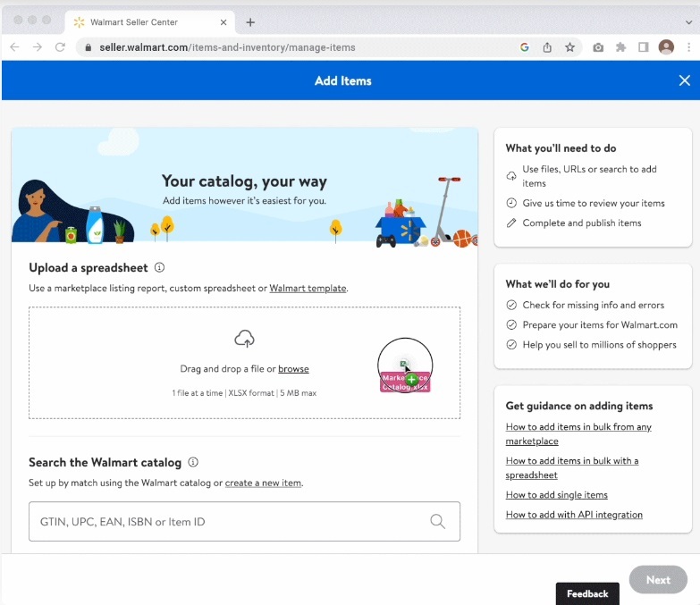Image resolution: width=700 pixels, height=605 pixels.
Task: Click checkmark icon beside Check for missing info
Action: pos(511,305)
